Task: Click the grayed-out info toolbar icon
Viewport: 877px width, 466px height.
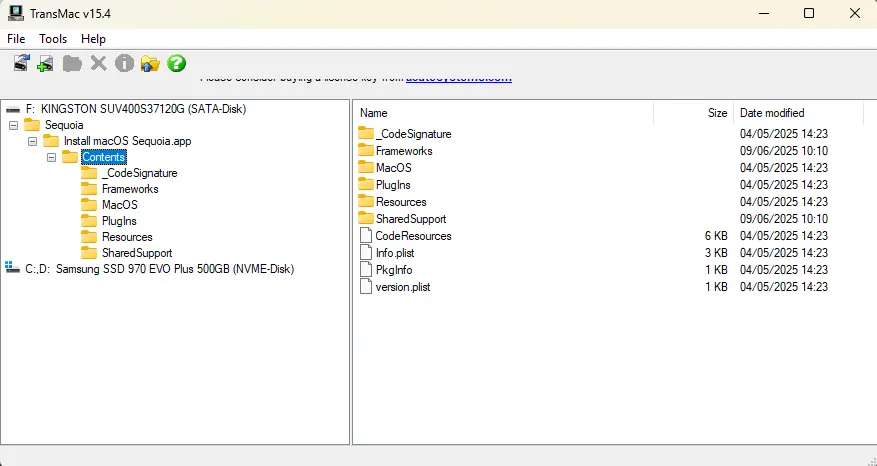Action: [124, 63]
